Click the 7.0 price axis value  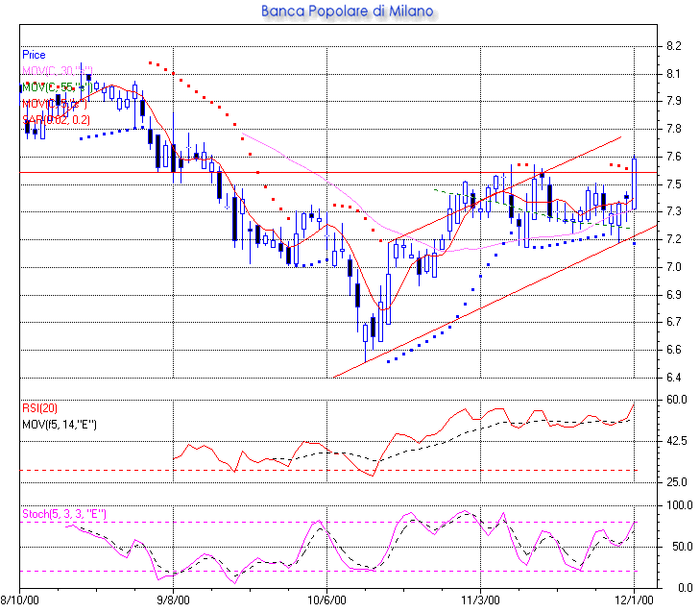(x=674, y=267)
